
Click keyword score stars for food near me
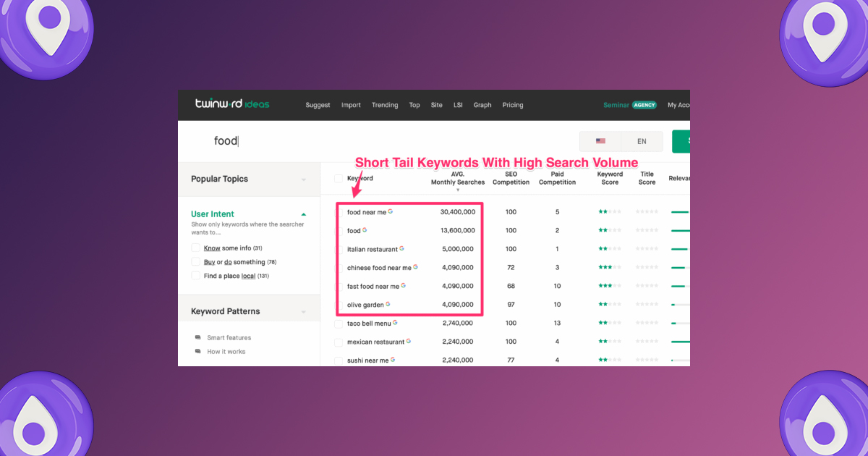[x=610, y=212]
